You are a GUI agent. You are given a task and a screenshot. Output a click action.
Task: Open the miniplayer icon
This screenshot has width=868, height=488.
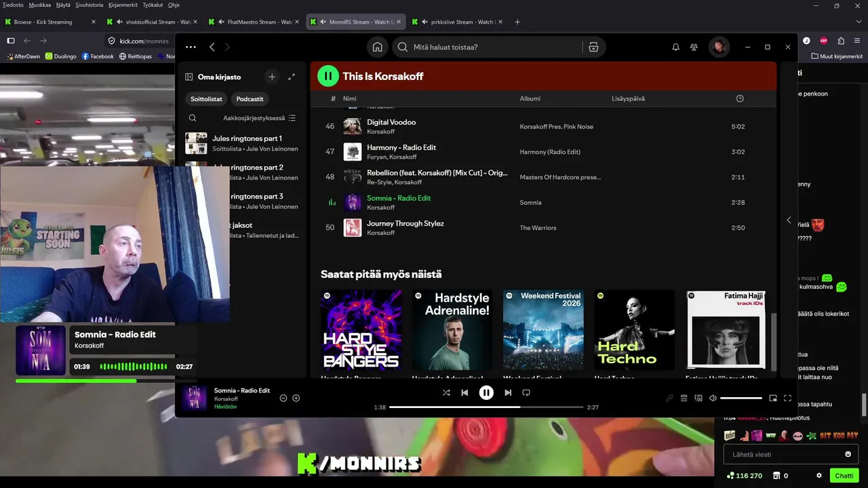[x=772, y=398]
